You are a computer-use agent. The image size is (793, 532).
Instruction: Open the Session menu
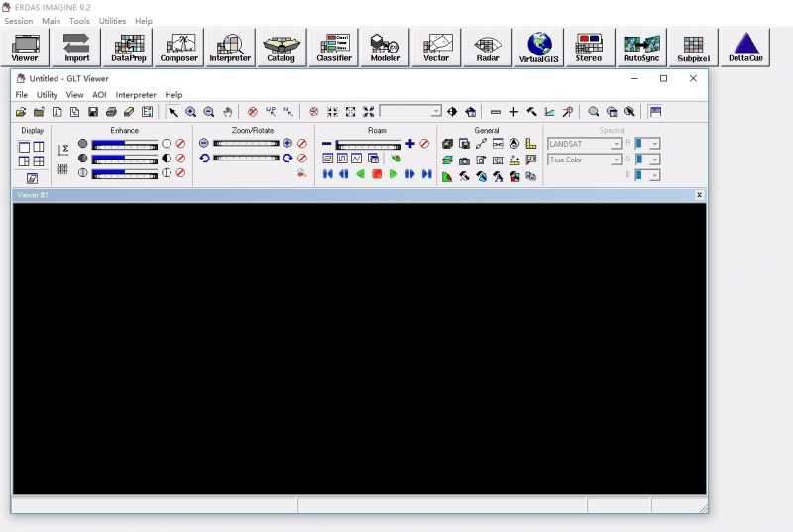[x=19, y=21]
